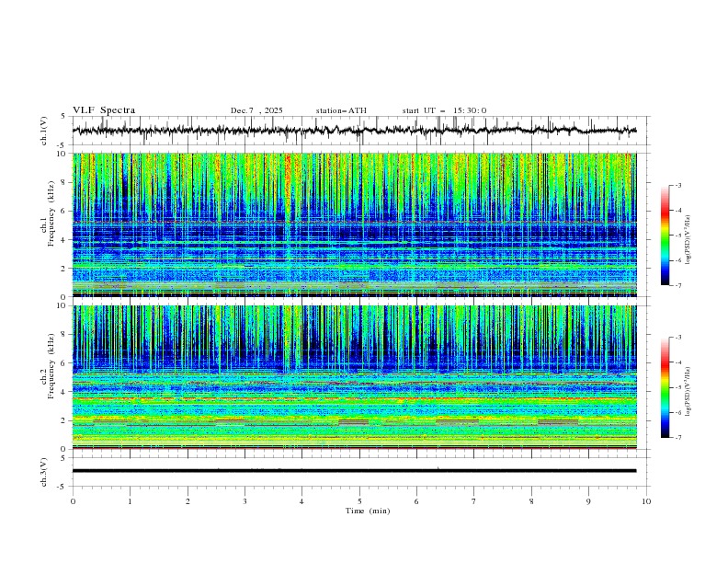The width and height of the screenshot is (728, 563).
Task: Click the "station=ATH" label
Action: (341, 110)
